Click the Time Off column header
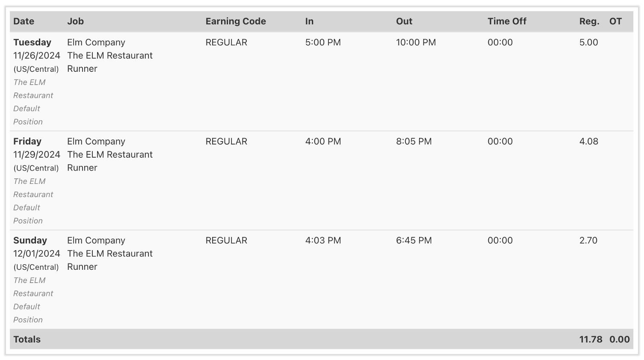The image size is (644, 360). 507,21
